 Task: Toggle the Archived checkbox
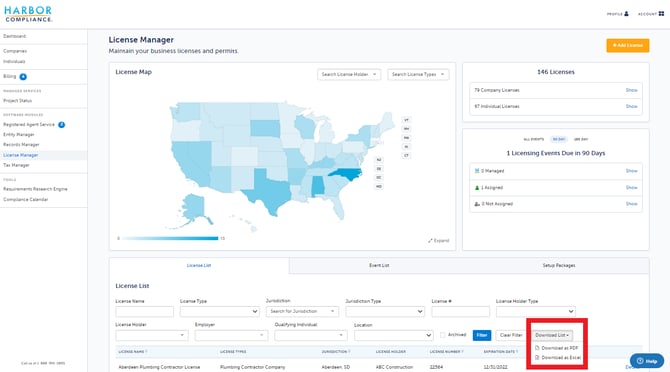tap(443, 335)
